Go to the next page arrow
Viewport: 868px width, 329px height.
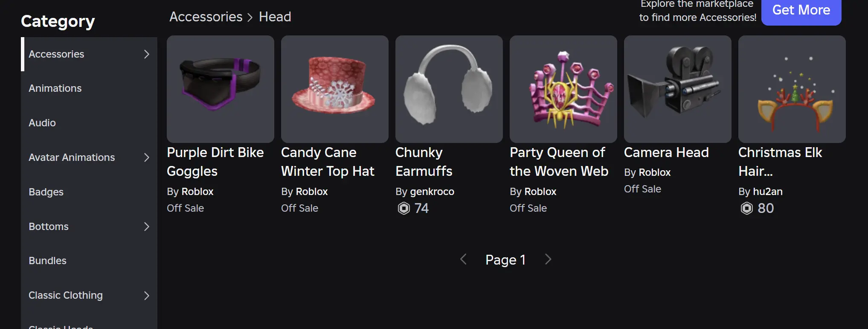[x=549, y=259]
